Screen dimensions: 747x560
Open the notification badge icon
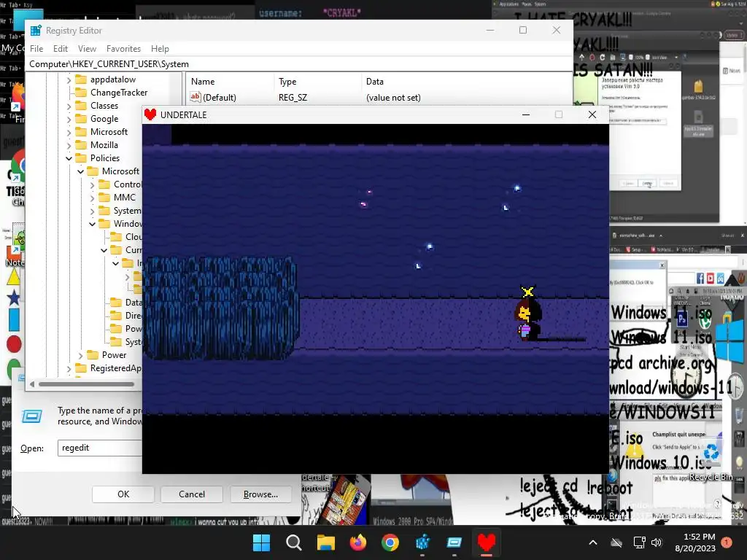pyautogui.click(x=727, y=542)
